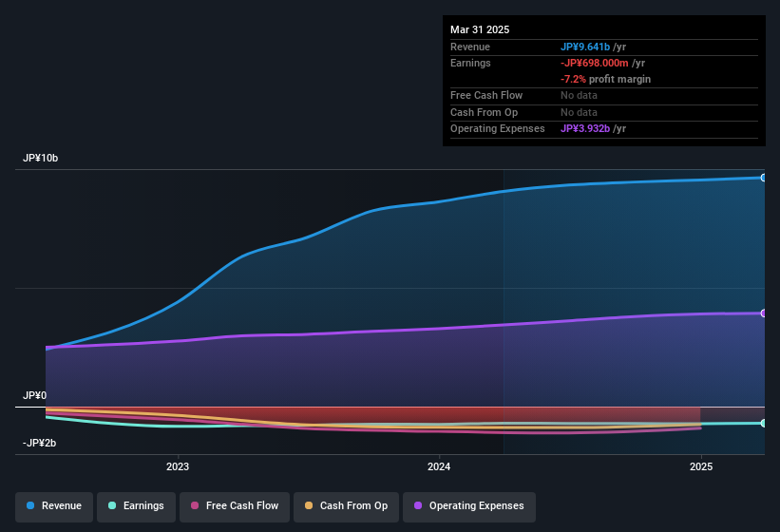Screen dimensions: 780x532
Task: Toggle the Earnings legend series
Action: tap(136, 506)
